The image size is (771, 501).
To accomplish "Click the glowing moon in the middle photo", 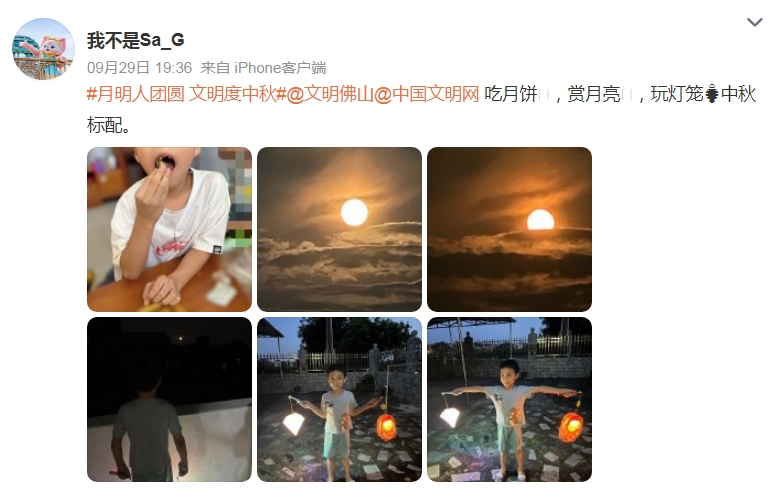I will (x=355, y=212).
